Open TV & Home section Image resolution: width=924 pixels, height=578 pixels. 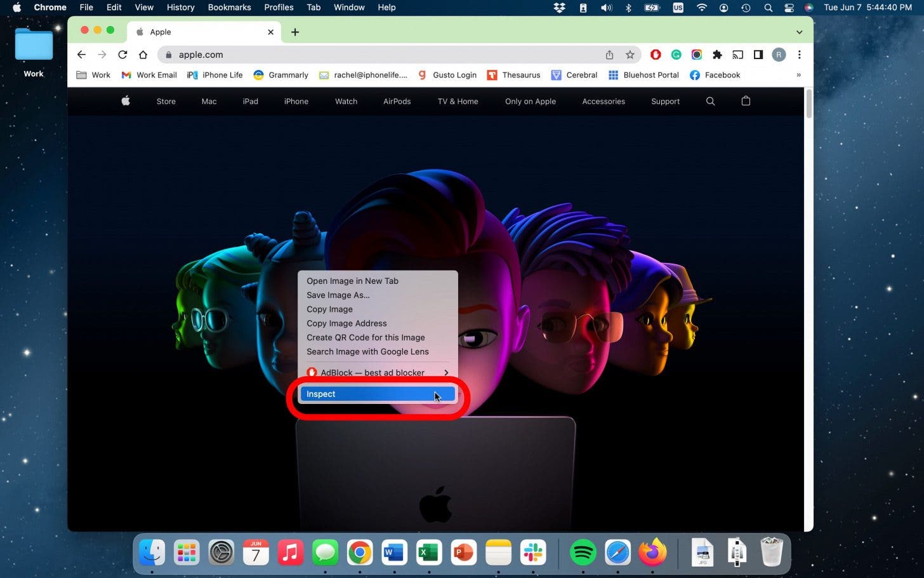(458, 102)
